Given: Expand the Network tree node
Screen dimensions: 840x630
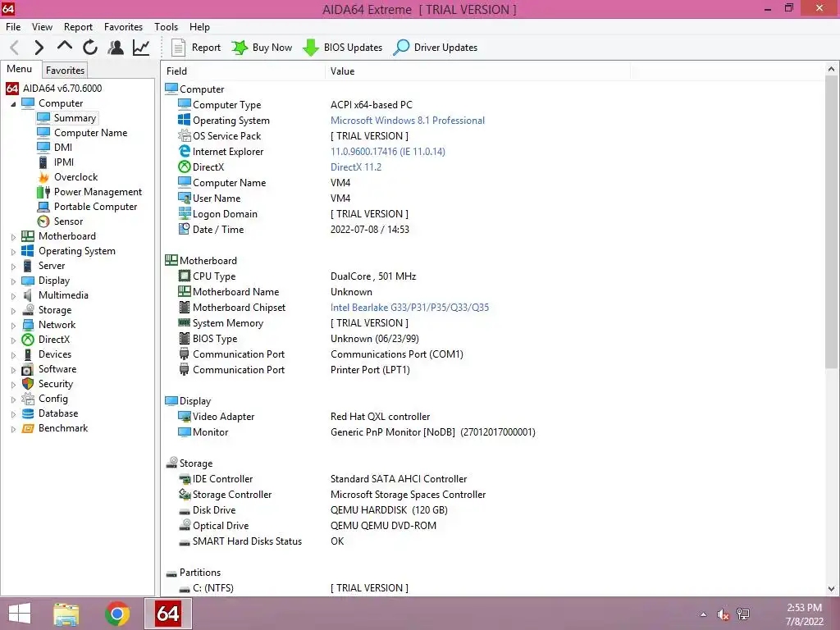Looking at the screenshot, I should pos(13,325).
